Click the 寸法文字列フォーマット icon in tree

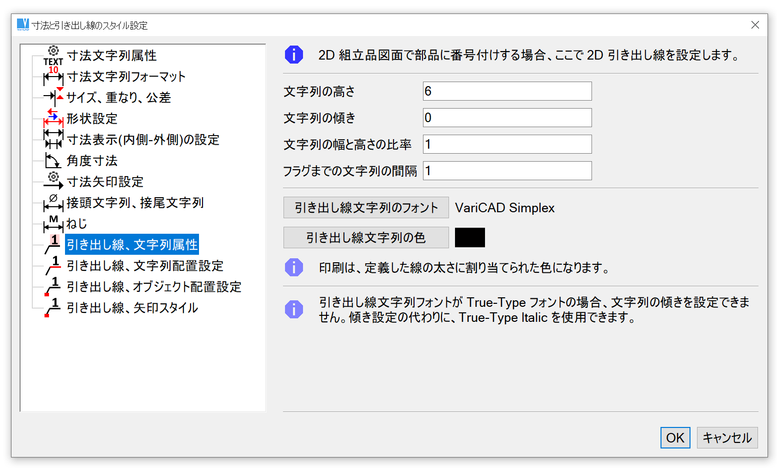coord(53,77)
